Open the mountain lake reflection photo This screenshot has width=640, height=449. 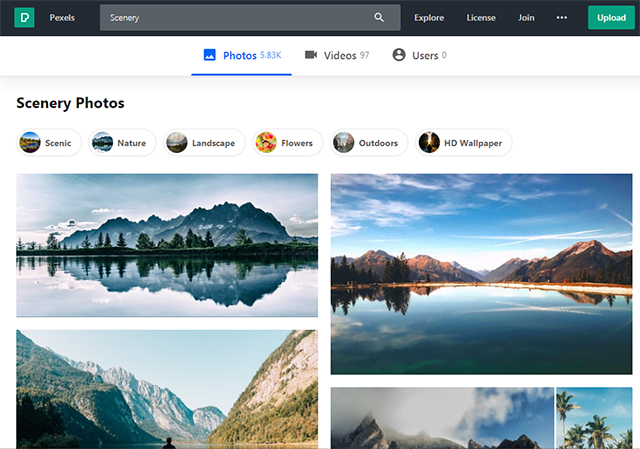(x=167, y=245)
